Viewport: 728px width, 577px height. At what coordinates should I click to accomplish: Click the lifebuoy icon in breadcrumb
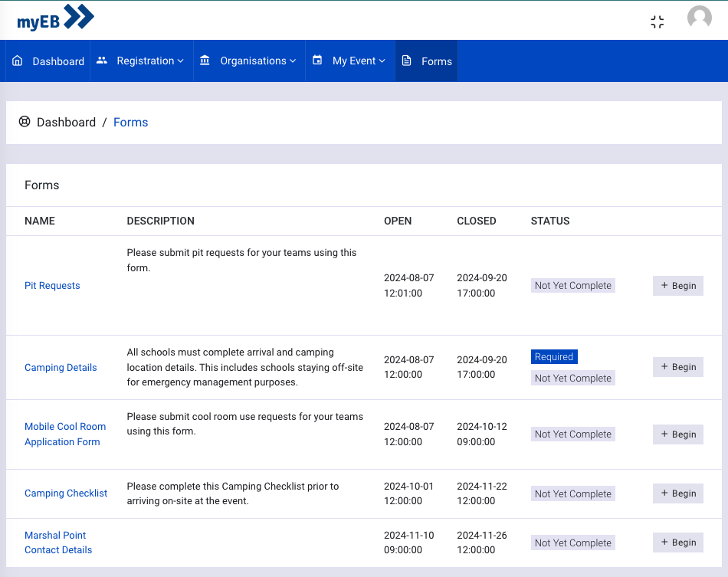click(25, 122)
